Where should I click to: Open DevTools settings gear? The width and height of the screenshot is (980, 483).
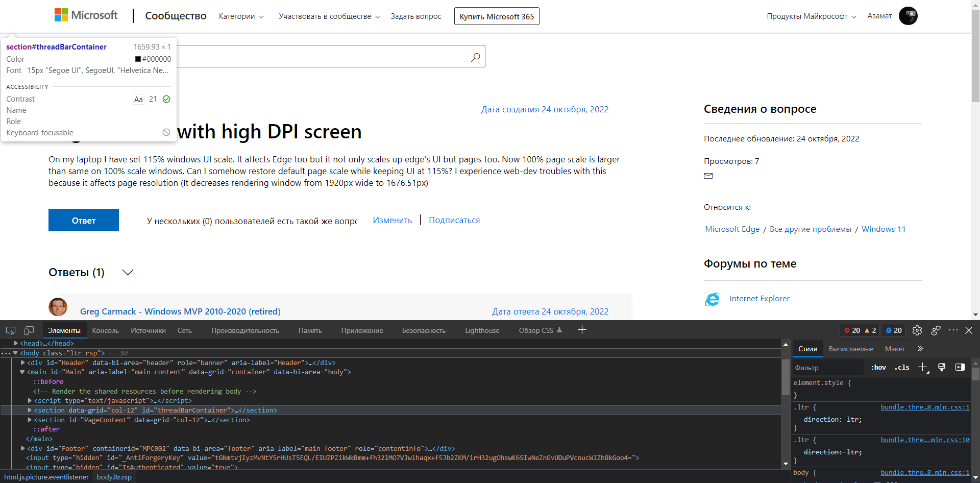click(x=917, y=330)
